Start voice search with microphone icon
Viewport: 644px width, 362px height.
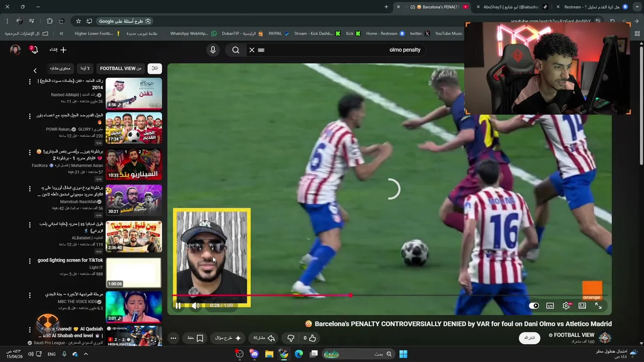pyautogui.click(x=213, y=50)
